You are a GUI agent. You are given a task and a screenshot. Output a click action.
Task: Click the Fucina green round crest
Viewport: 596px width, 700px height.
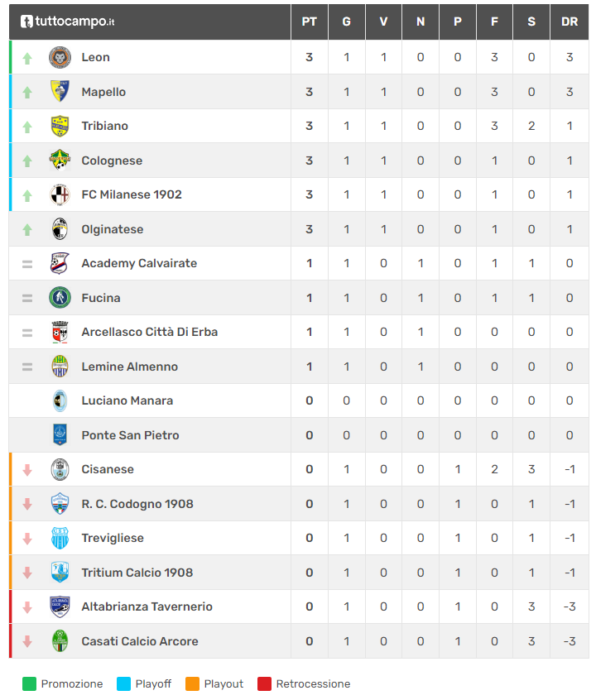tap(60, 298)
